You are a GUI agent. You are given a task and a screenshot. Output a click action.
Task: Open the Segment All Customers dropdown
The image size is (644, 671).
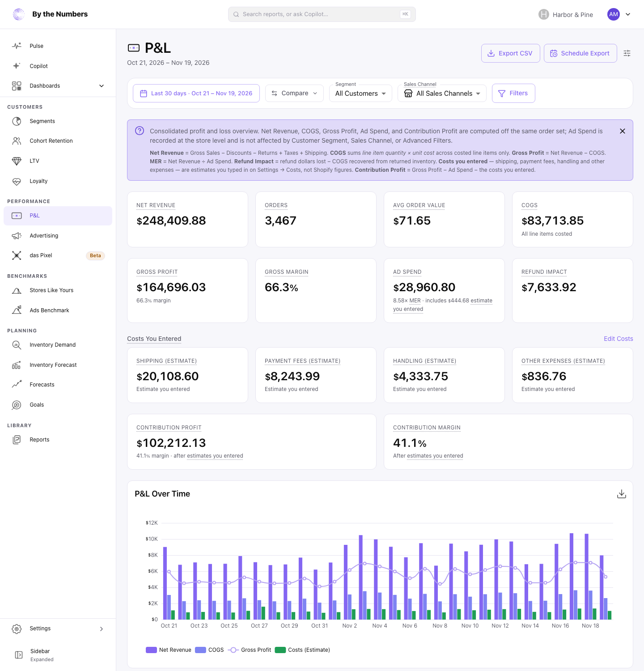coord(360,93)
